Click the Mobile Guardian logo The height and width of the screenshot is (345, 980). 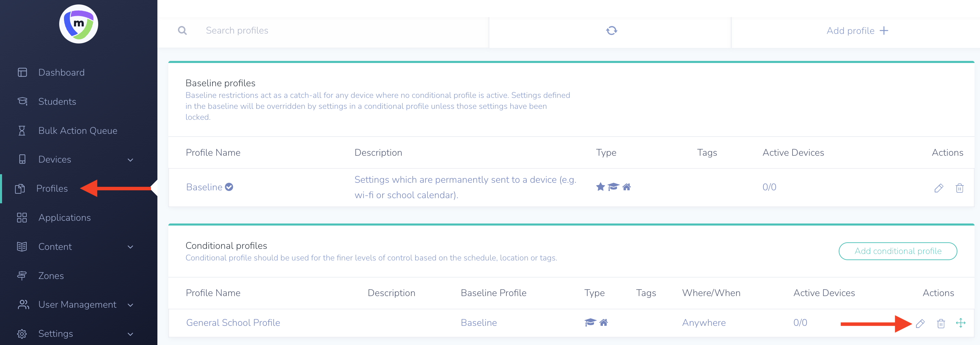point(79,24)
